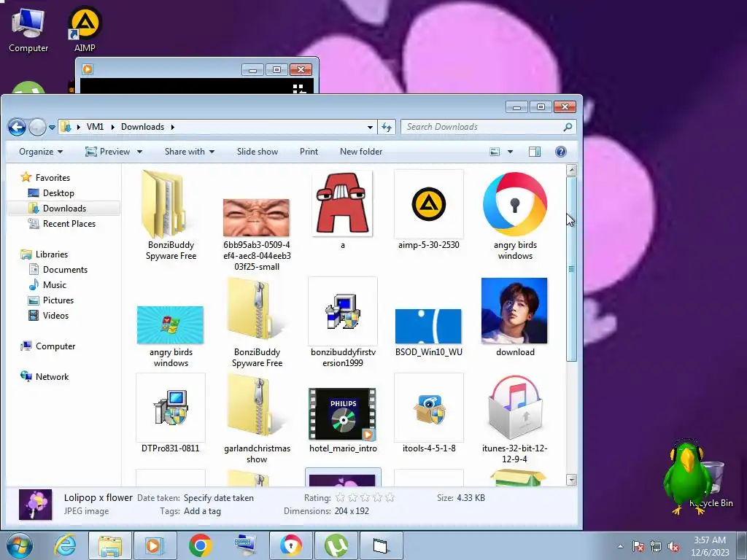
Task: Toggle the preview pane button
Action: point(535,152)
